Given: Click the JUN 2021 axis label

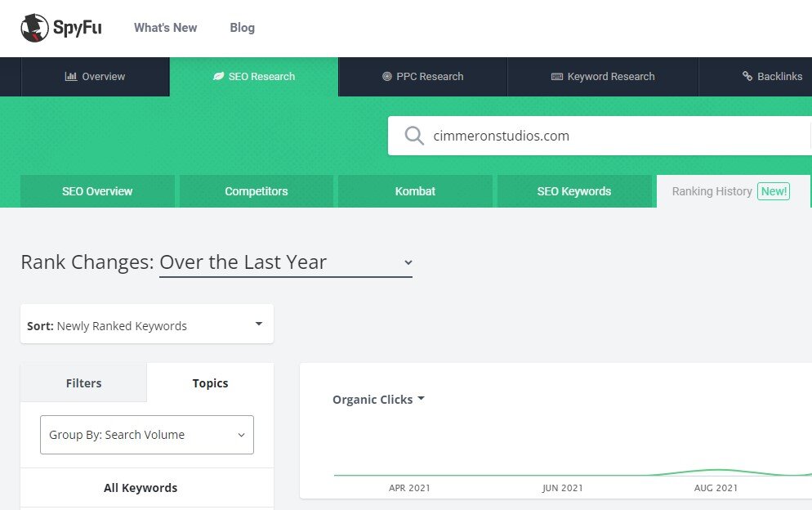Looking at the screenshot, I should [x=562, y=488].
